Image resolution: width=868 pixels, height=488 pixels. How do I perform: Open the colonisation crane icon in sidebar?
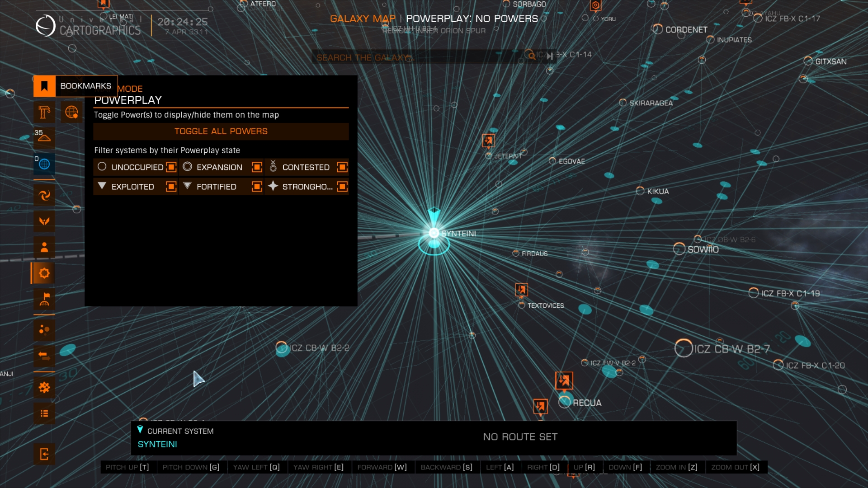[x=44, y=112]
